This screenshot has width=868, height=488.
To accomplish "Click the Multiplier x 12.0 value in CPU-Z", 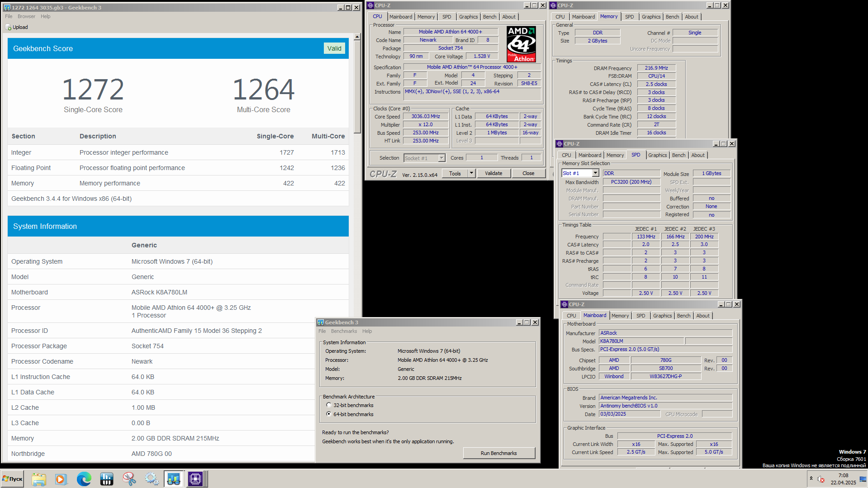I will tap(426, 125).
